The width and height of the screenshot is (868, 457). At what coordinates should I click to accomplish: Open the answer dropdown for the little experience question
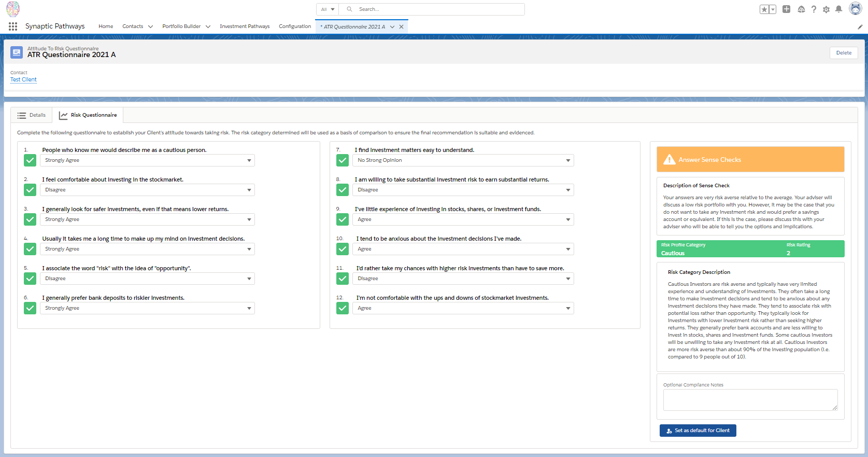pyautogui.click(x=463, y=219)
